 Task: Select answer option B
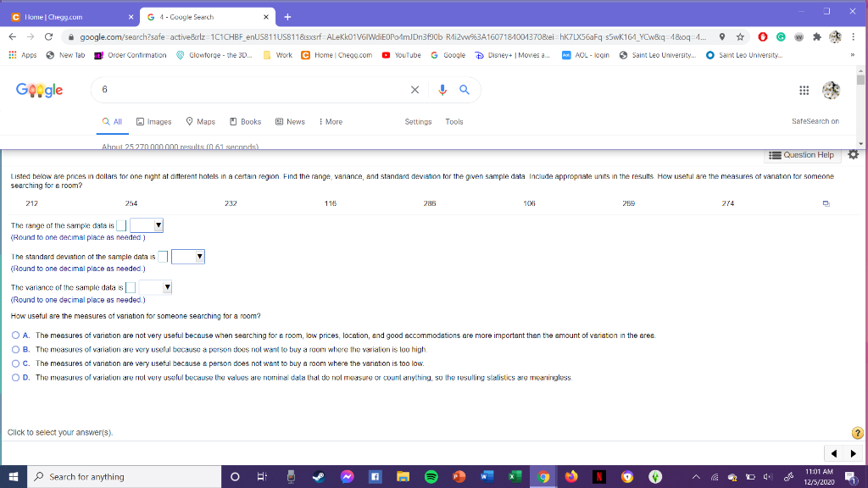pyautogui.click(x=15, y=350)
